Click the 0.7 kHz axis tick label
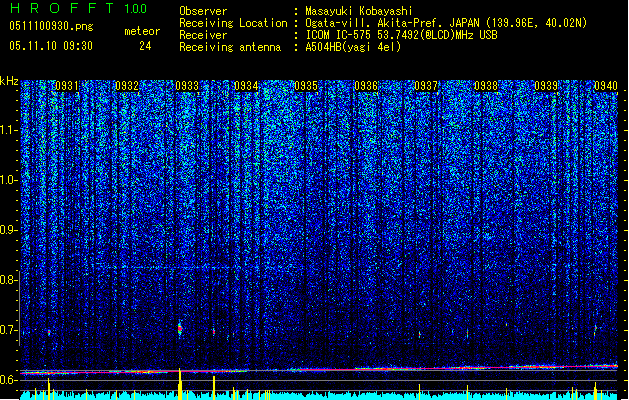Image resolution: width=629 pixels, height=400 pixels. [x=9, y=330]
